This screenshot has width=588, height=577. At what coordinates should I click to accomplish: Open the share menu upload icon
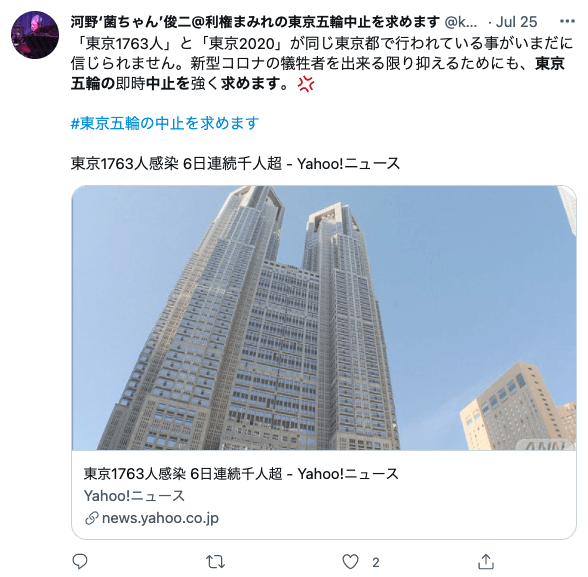486,561
